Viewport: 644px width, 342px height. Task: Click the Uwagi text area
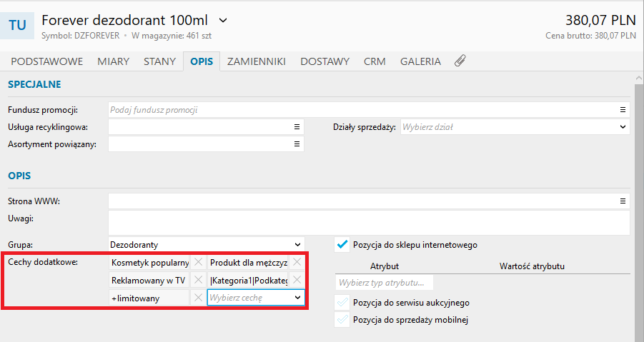click(x=369, y=223)
